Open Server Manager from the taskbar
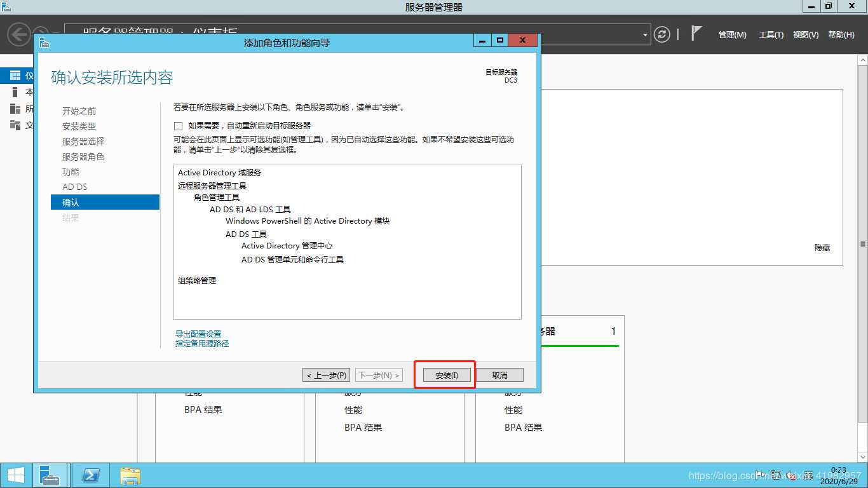The image size is (868, 488). [x=50, y=475]
